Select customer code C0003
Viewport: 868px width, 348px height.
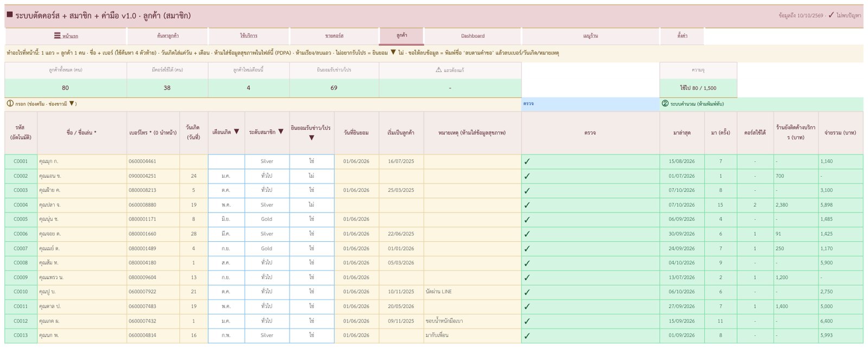click(21, 190)
